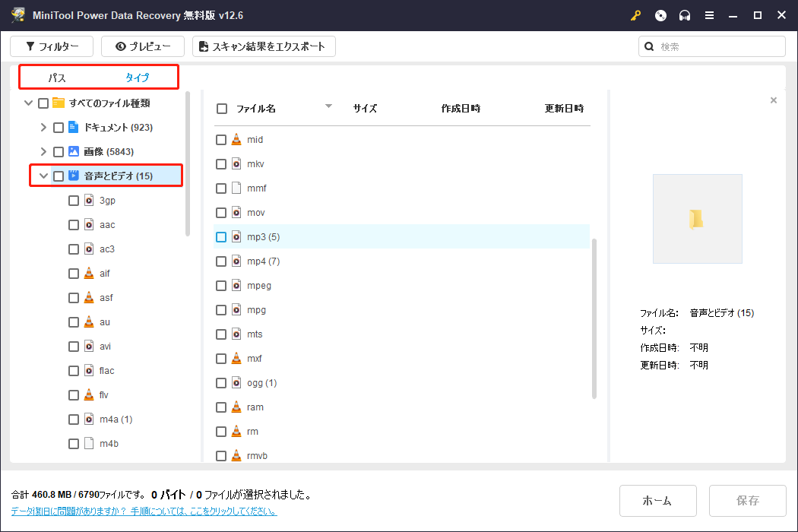Expand the 画像 (5843) category
The width and height of the screenshot is (798, 532).
click(43, 151)
